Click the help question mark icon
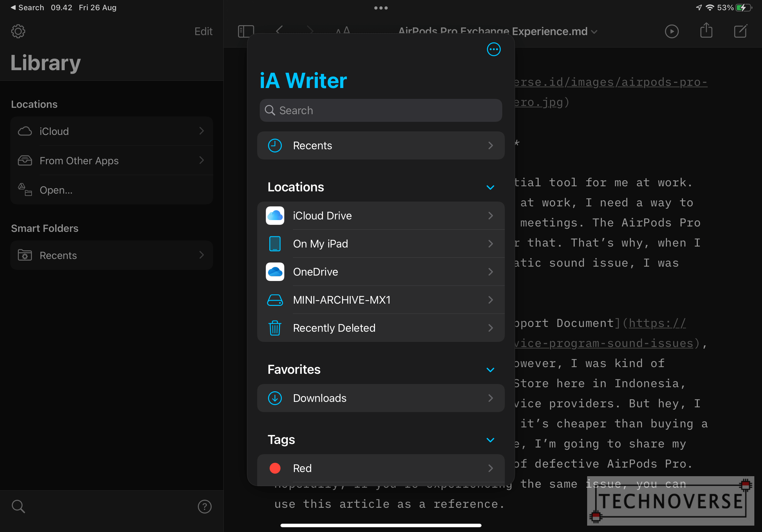762x532 pixels. click(x=205, y=506)
